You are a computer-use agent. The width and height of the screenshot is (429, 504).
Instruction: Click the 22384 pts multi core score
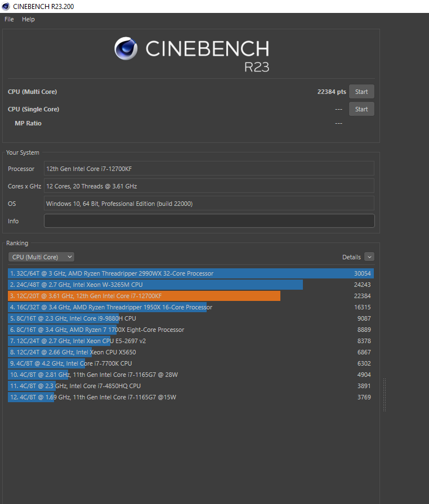click(x=332, y=92)
